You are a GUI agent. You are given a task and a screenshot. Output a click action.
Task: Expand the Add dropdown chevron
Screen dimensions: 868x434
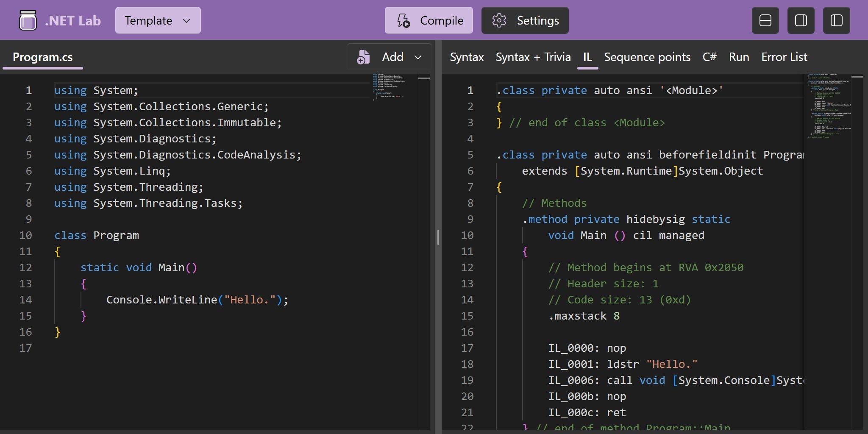click(419, 58)
